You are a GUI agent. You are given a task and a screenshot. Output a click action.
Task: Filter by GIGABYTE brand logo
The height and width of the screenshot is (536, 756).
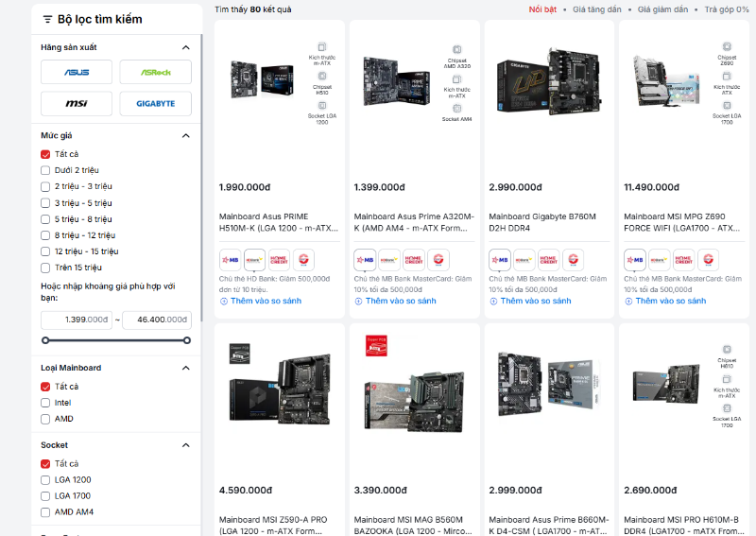point(155,103)
